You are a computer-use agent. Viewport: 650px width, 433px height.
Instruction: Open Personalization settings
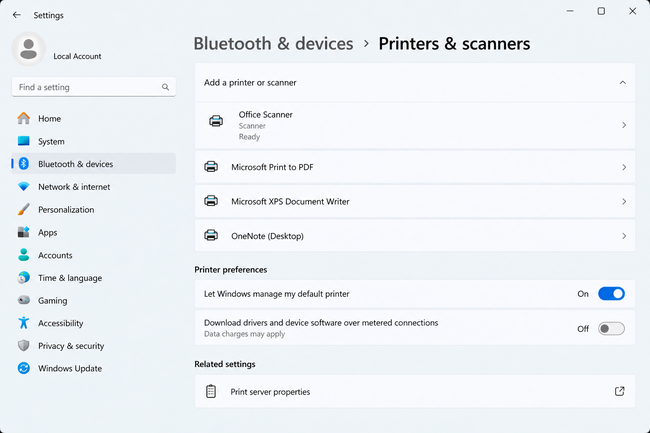pyautogui.click(x=94, y=209)
